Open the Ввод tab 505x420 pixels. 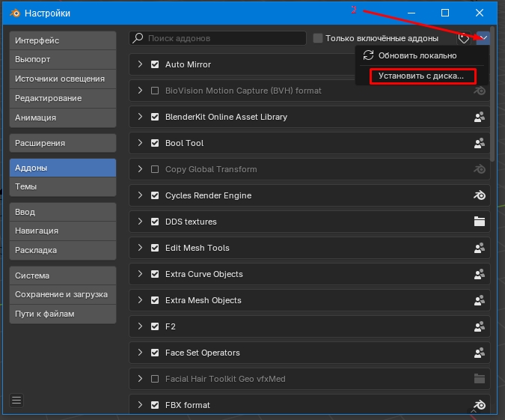click(x=63, y=212)
